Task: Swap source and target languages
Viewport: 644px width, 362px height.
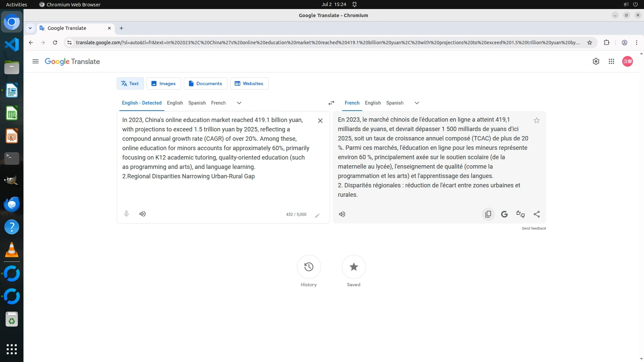Action: pos(331,103)
